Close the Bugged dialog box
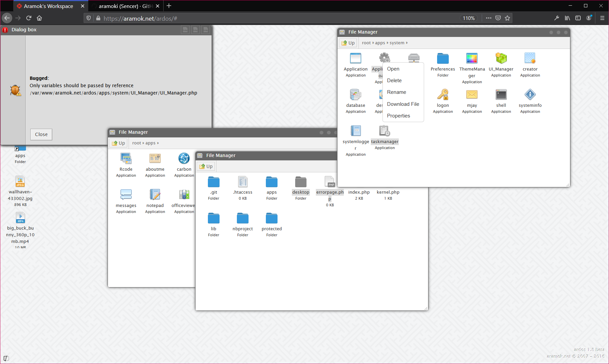This screenshot has height=364, width=609. pos(41,134)
